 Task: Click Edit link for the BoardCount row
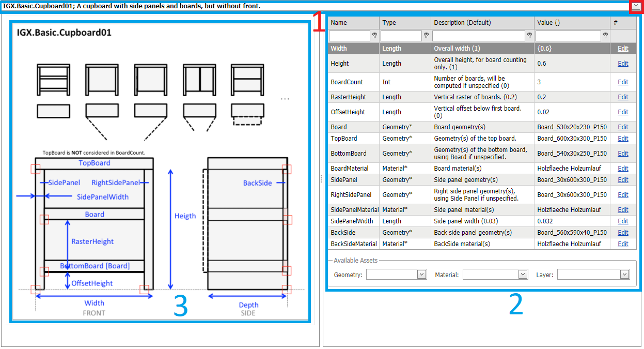[x=623, y=82]
